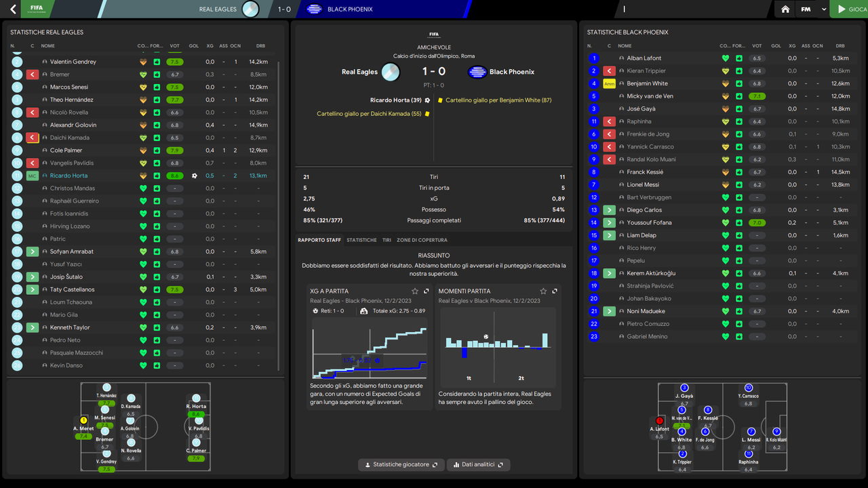The image size is (868, 488).
Task: Open Statistiche giocatore
Action: pos(401,465)
